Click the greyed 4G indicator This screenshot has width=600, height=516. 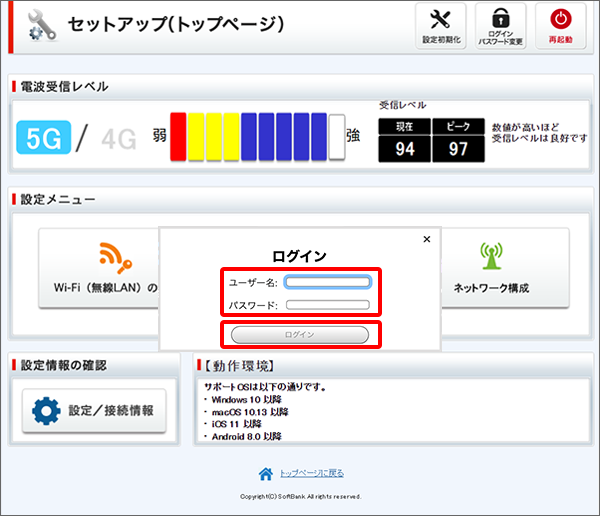pos(119,139)
